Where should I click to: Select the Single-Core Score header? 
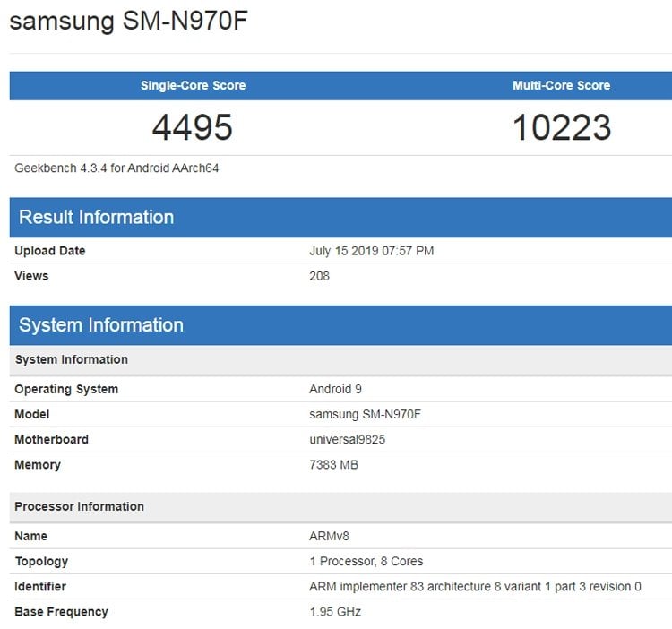click(x=194, y=85)
